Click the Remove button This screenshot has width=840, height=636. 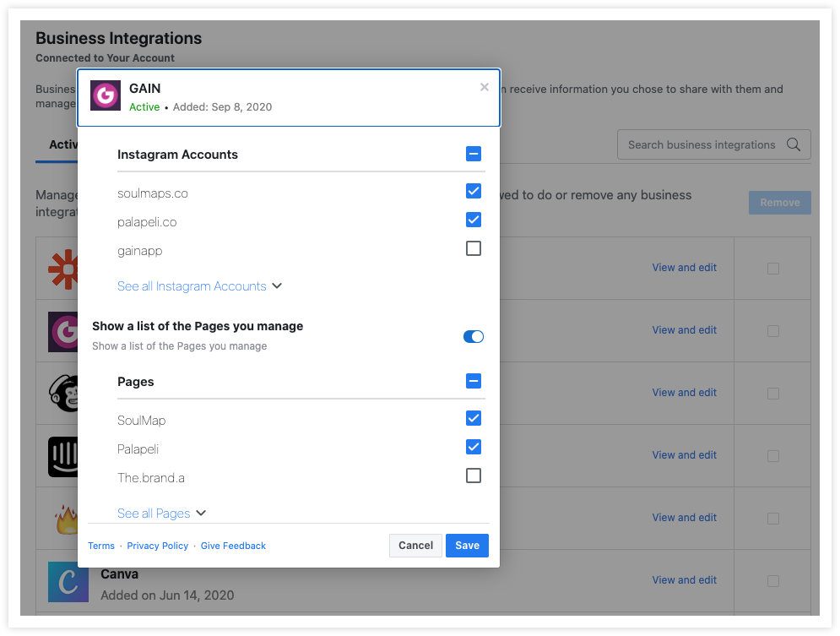point(779,203)
